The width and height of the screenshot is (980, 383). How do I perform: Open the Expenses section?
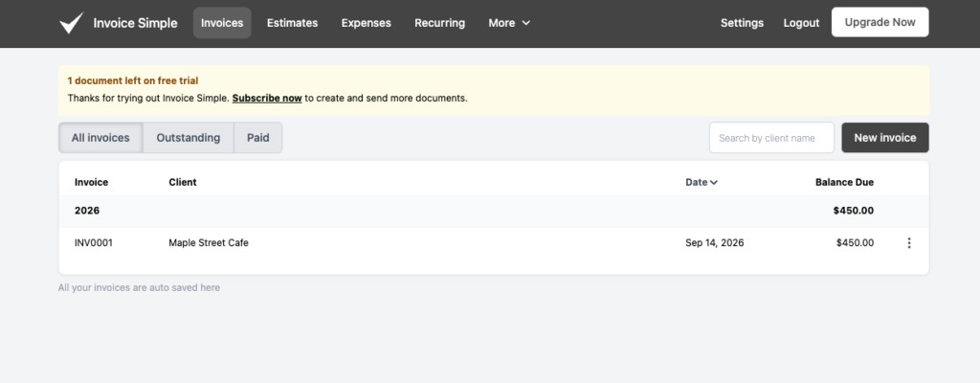pyautogui.click(x=366, y=23)
